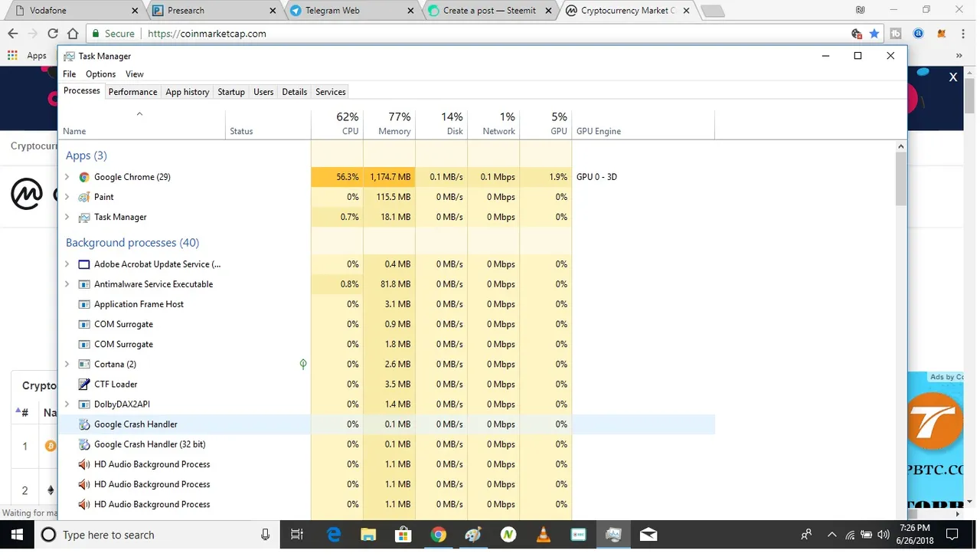The width and height of the screenshot is (980, 560).
Task: Click the Paint process icon
Action: click(x=84, y=197)
